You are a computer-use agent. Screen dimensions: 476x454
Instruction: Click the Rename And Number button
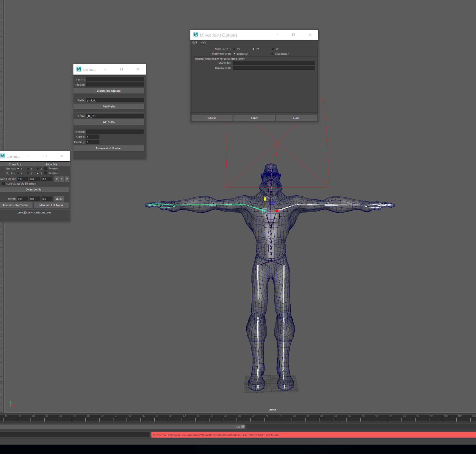pos(109,148)
